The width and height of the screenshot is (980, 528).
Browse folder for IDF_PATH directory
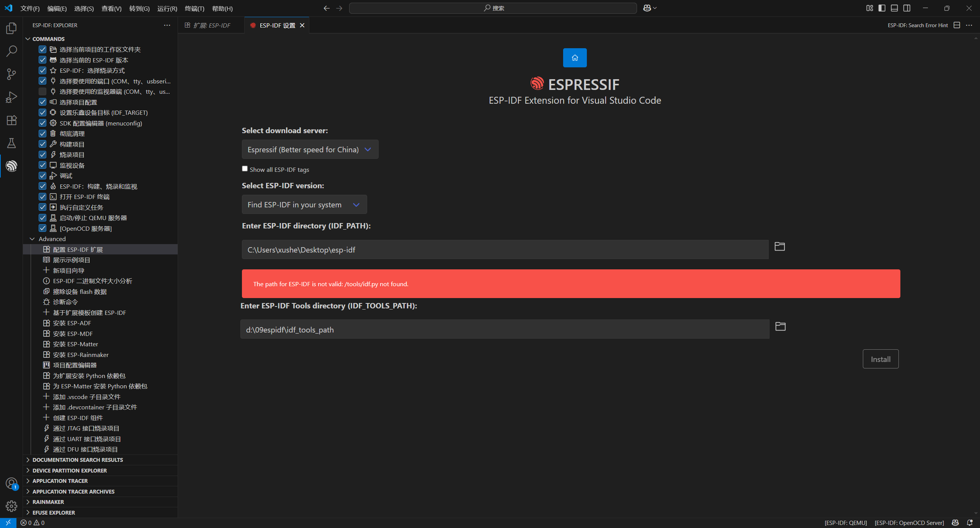click(x=779, y=246)
